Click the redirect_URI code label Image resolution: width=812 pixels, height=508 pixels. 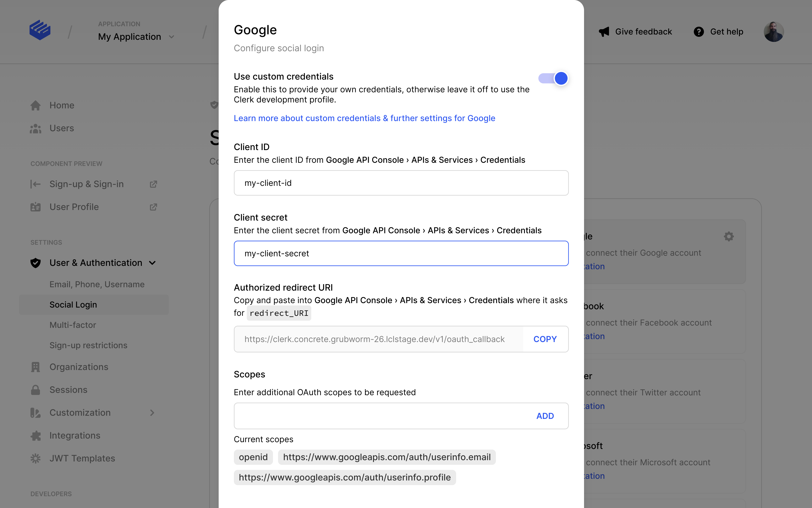[x=279, y=313]
